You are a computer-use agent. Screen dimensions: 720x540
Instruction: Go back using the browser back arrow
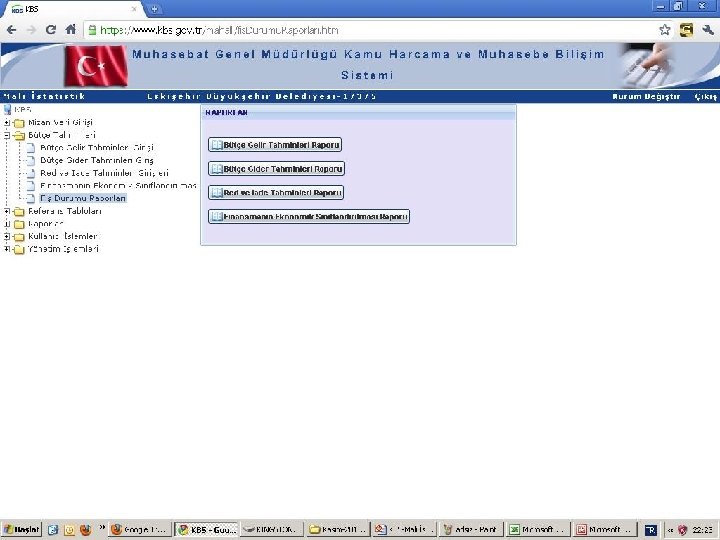11,30
